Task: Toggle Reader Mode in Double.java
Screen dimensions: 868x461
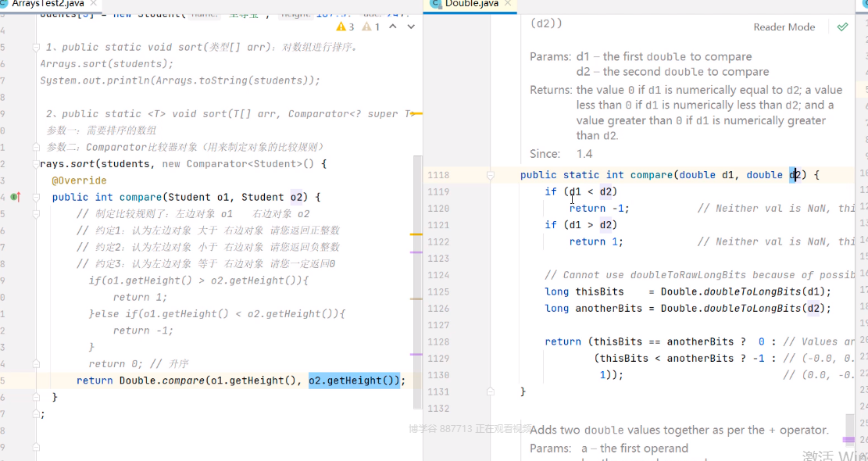Action: (x=784, y=27)
